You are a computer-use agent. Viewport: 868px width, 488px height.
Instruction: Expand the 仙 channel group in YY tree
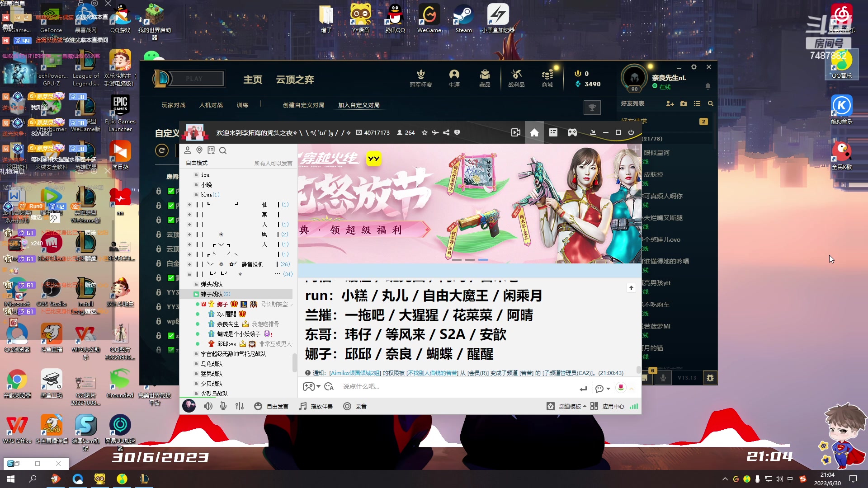(189, 205)
